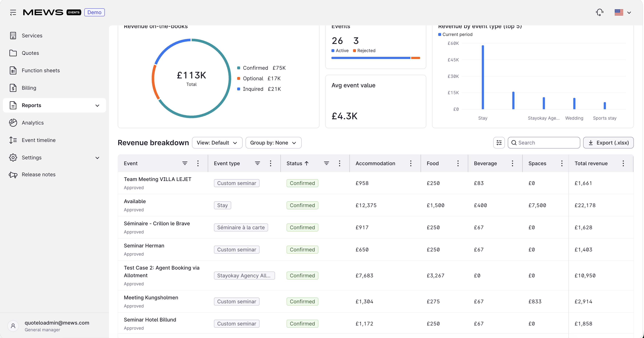Image resolution: width=644 pixels, height=338 pixels.
Task: Open the Group by: None dropdown
Action: (273, 143)
